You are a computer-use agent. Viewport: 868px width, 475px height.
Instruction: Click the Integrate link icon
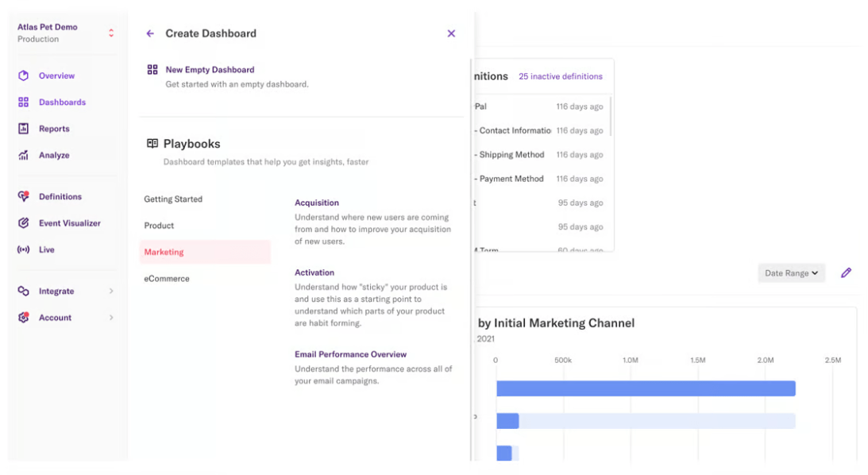click(x=23, y=292)
